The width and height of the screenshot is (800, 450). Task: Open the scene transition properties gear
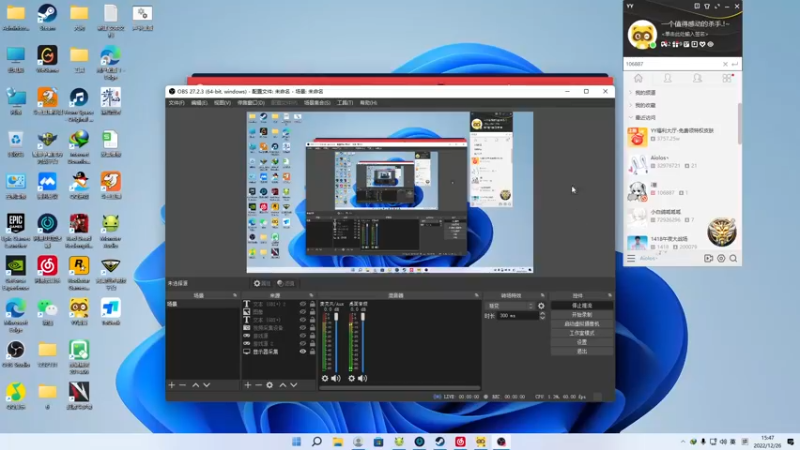(541, 306)
